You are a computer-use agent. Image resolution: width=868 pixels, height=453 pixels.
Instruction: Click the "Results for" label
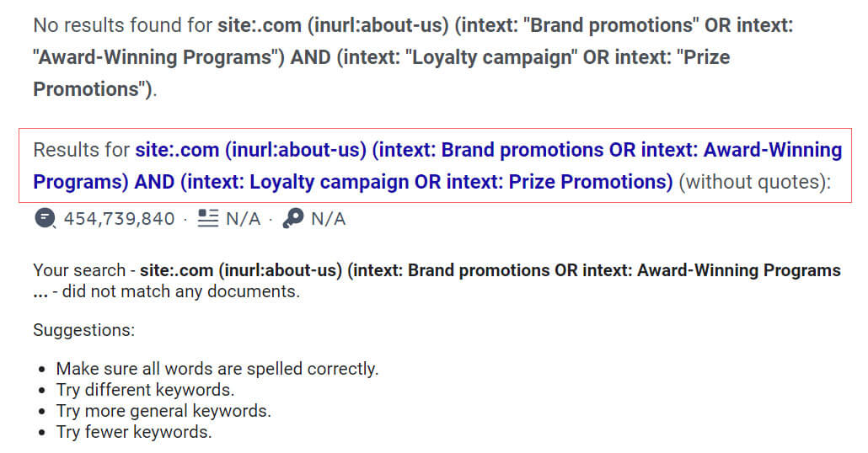(81, 151)
